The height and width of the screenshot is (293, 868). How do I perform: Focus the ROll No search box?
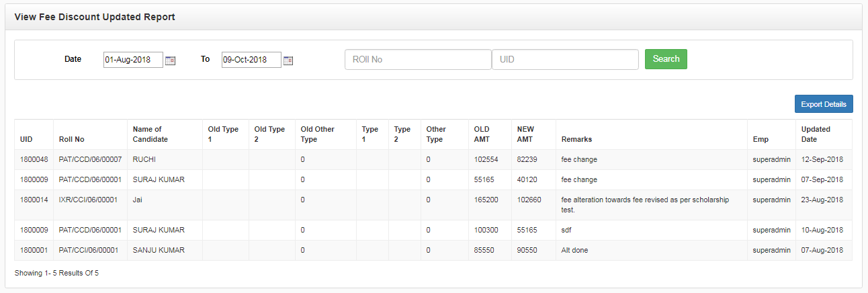[x=418, y=59]
